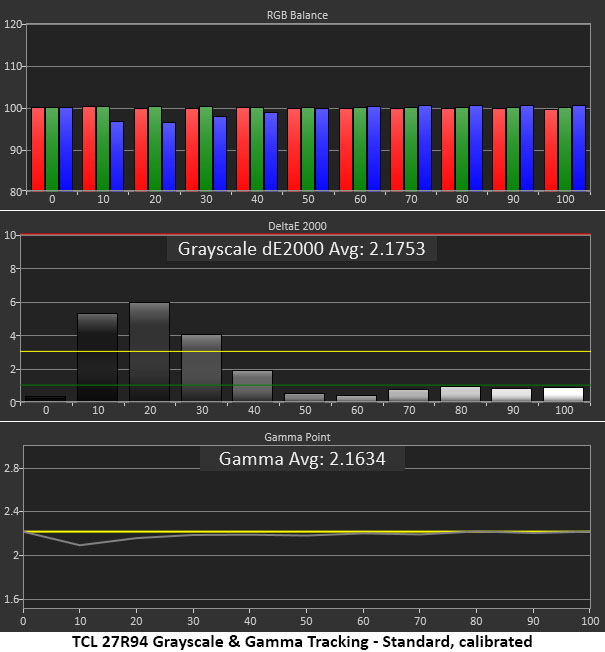Screen dimensions: 605x652
Task: Select the Gamma Avg: 2.1634 label
Action: tap(302, 459)
